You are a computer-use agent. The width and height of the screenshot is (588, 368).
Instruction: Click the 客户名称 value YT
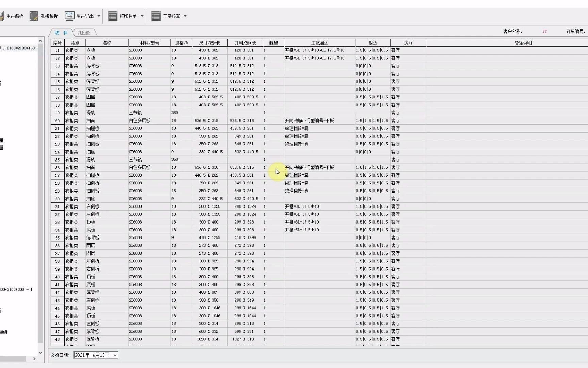(545, 31)
